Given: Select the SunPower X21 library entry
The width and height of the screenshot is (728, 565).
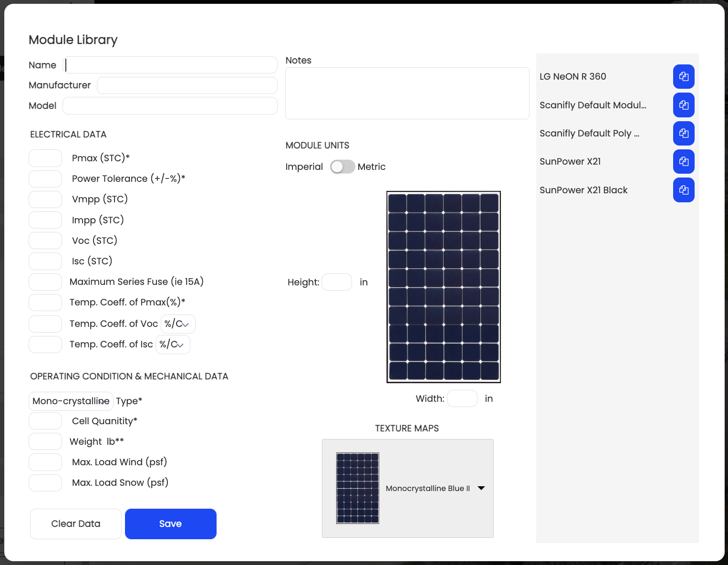Looking at the screenshot, I should coord(570,161).
